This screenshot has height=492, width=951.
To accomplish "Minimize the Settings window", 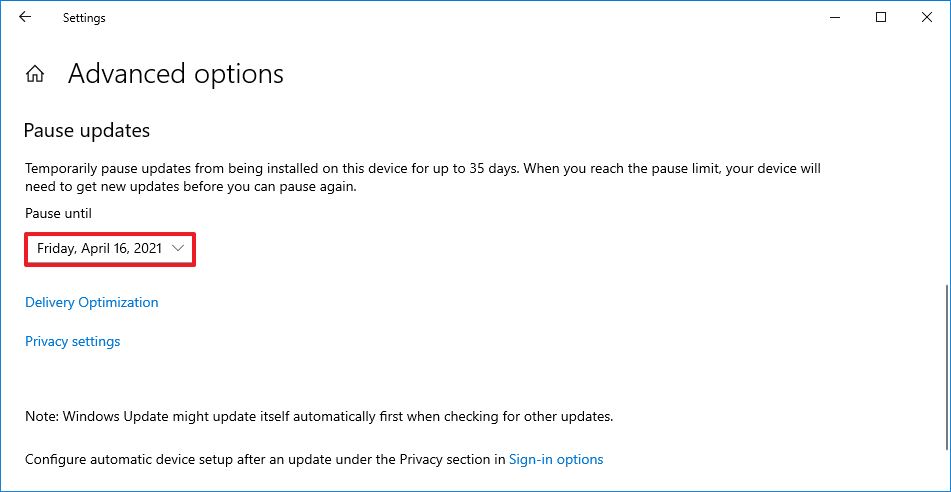I will pos(835,17).
